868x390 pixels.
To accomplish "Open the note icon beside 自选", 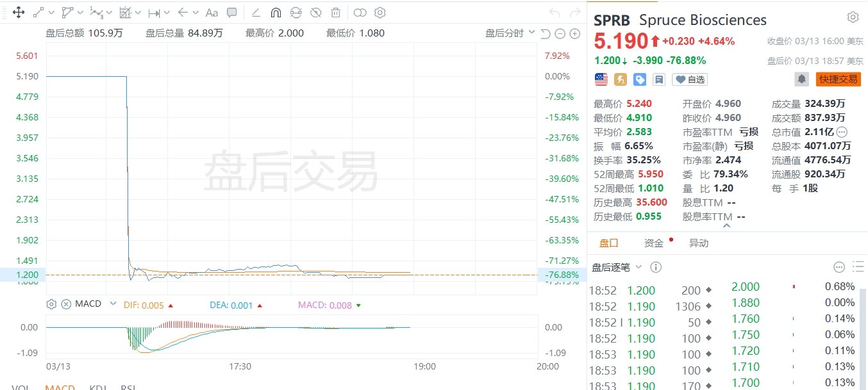I will coord(658,79).
